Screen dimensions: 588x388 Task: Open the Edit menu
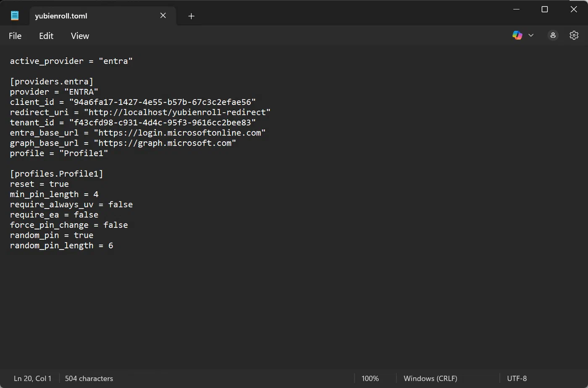pos(46,36)
